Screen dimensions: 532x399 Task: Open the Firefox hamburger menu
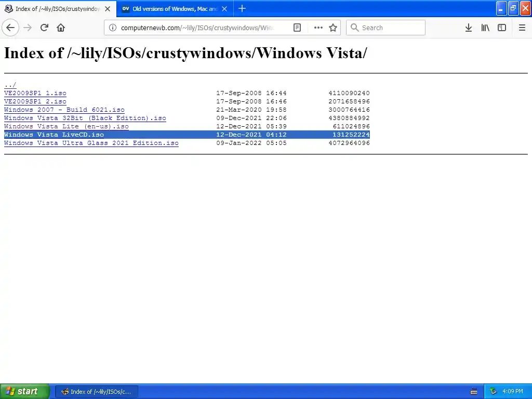(522, 28)
